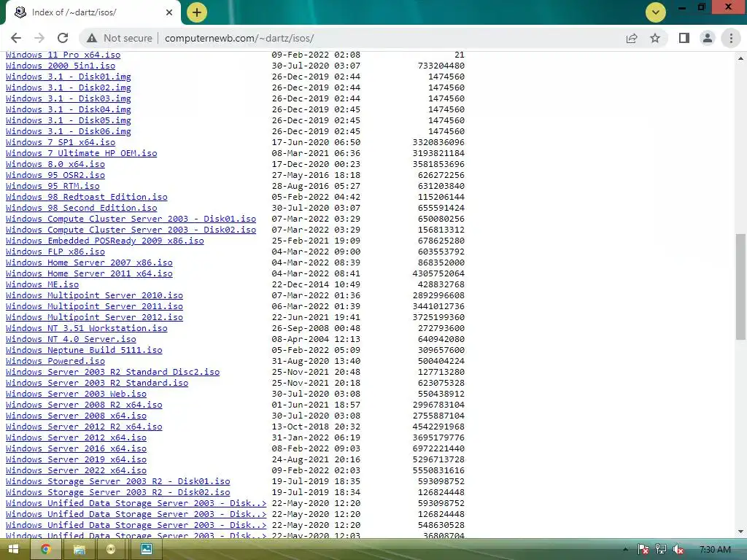This screenshot has width=747, height=560.
Task: Download Windows Server 2008 R2 x64.iso
Action: click(84, 405)
